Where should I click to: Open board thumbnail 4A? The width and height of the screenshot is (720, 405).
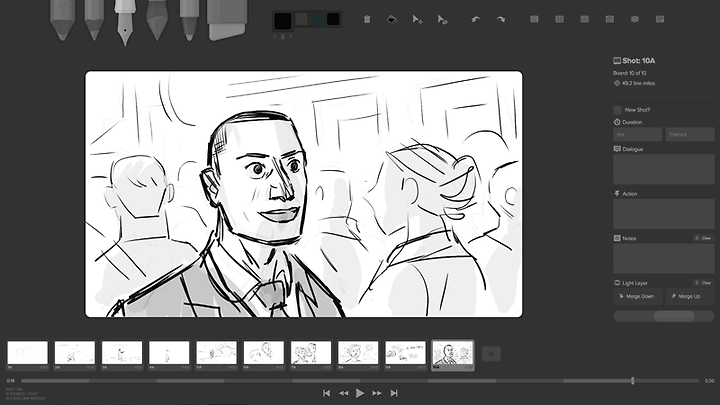pos(169,353)
